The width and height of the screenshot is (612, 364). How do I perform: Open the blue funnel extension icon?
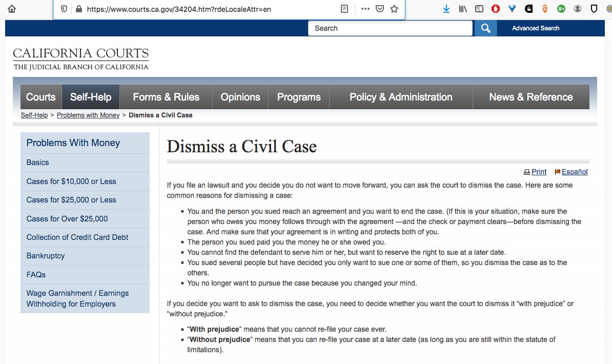click(x=512, y=9)
